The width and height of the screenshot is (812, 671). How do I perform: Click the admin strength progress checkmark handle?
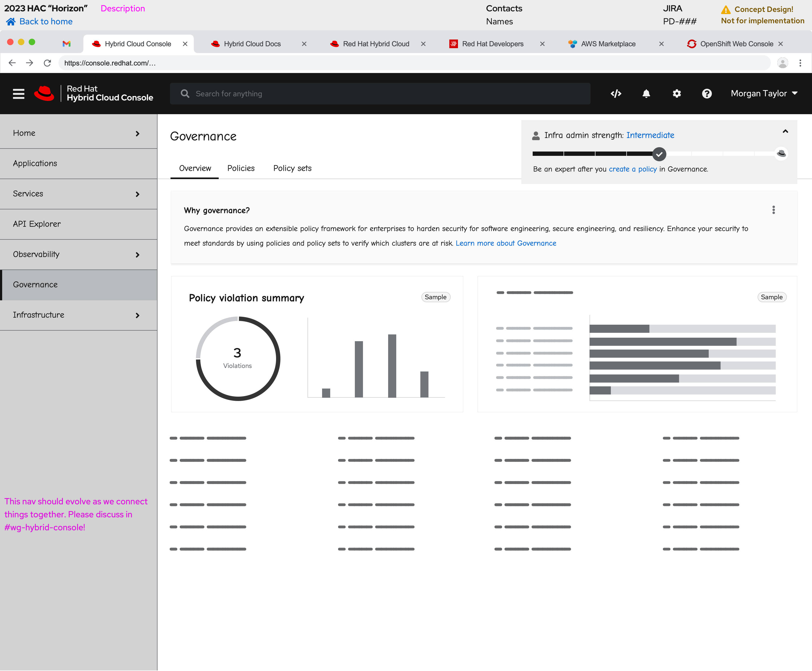pyautogui.click(x=659, y=154)
